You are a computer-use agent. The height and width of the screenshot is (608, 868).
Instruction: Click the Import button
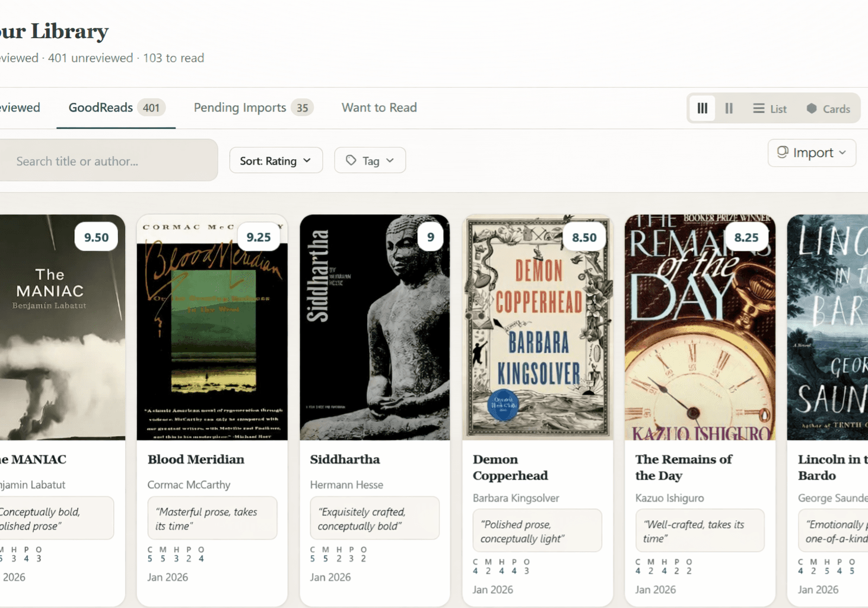811,153
